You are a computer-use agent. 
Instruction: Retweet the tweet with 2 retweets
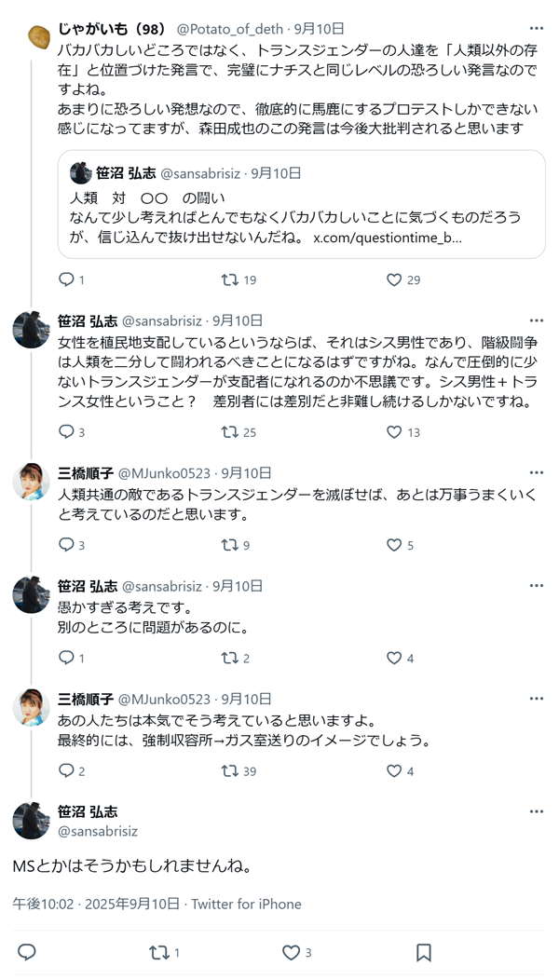[x=228, y=658]
